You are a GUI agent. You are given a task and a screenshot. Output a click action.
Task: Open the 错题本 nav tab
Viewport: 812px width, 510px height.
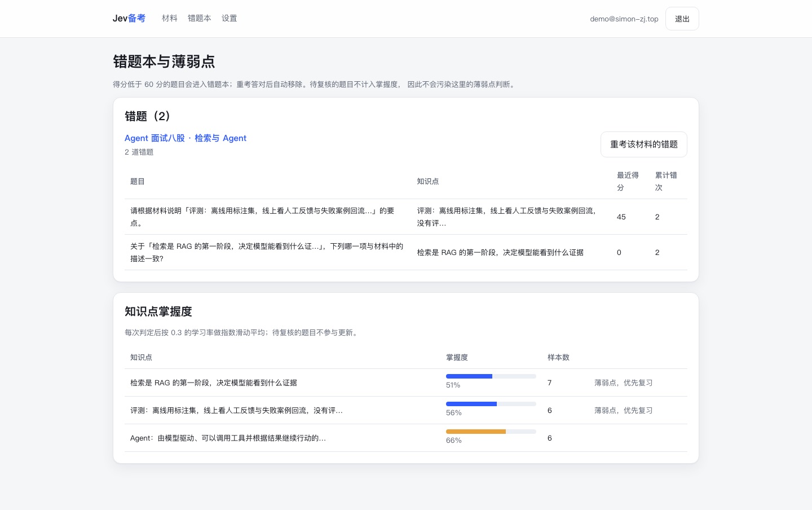[x=199, y=19]
